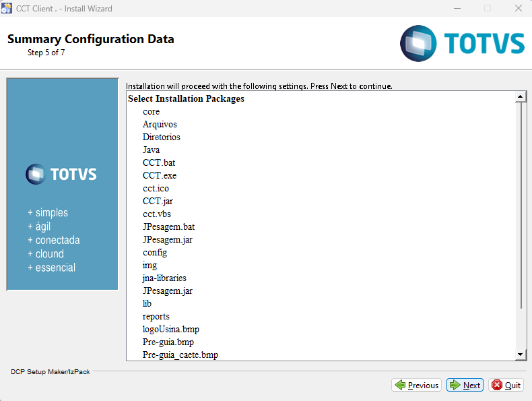Click the TOTVS logo in the header
This screenshot has width=532, height=401.
tap(462, 43)
